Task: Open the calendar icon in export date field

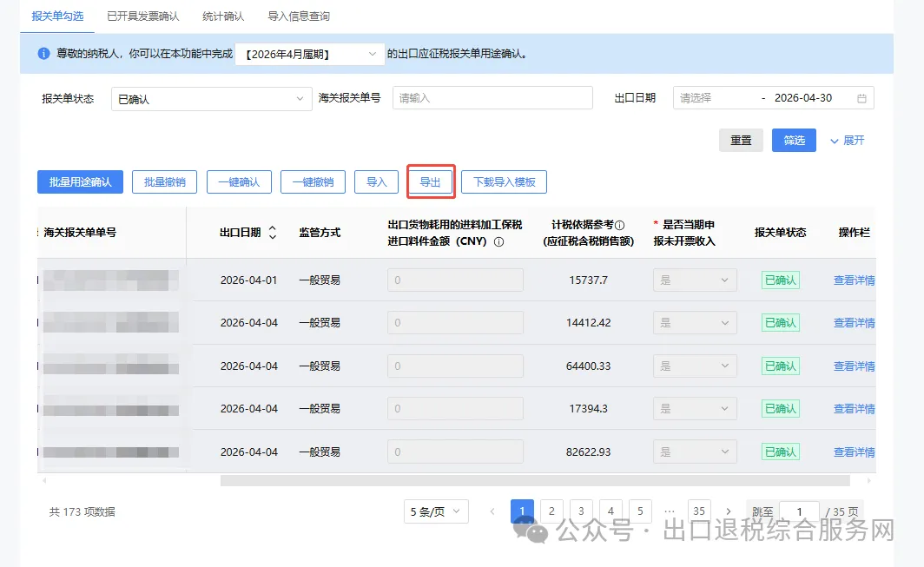Action: point(861,98)
